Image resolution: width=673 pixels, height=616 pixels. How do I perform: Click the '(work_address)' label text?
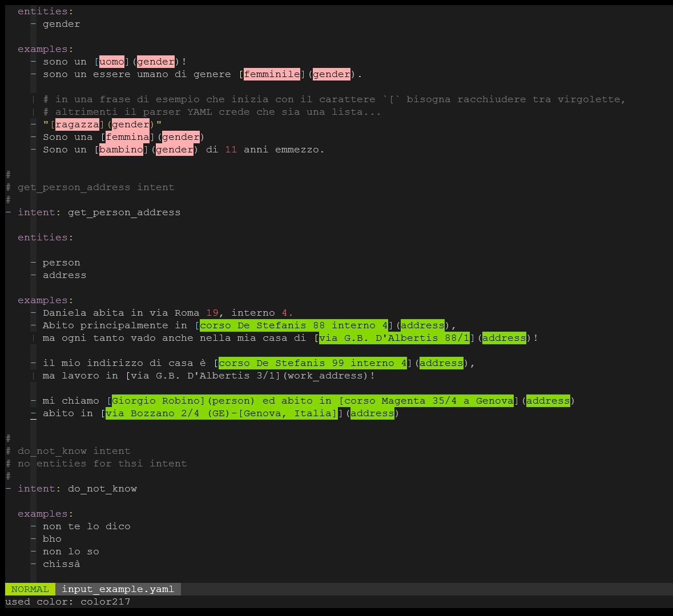(325, 376)
